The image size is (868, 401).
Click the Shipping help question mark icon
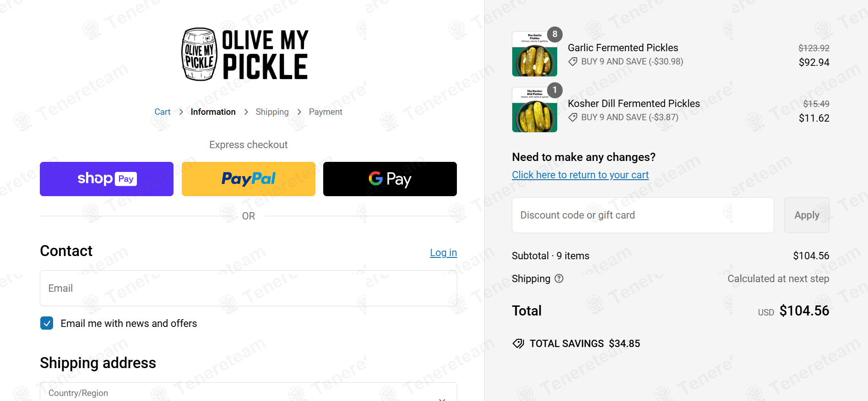point(559,278)
